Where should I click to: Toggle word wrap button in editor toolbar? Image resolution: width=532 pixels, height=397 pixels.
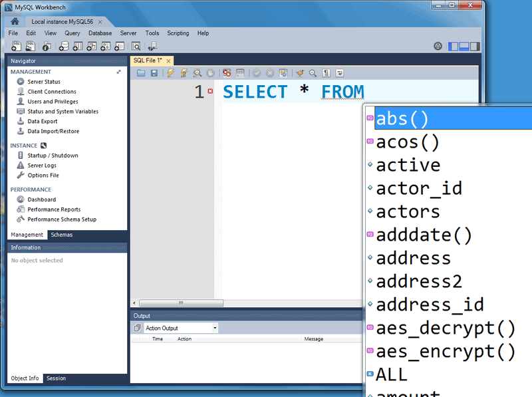coord(340,73)
